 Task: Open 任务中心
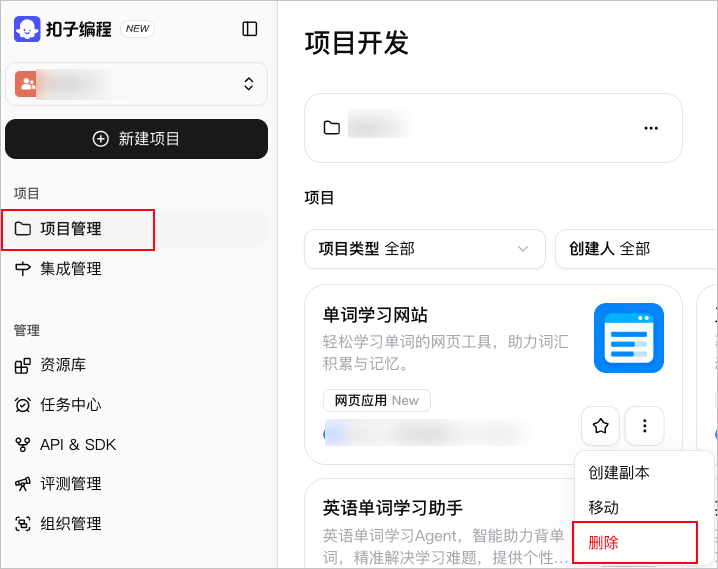(x=136, y=405)
